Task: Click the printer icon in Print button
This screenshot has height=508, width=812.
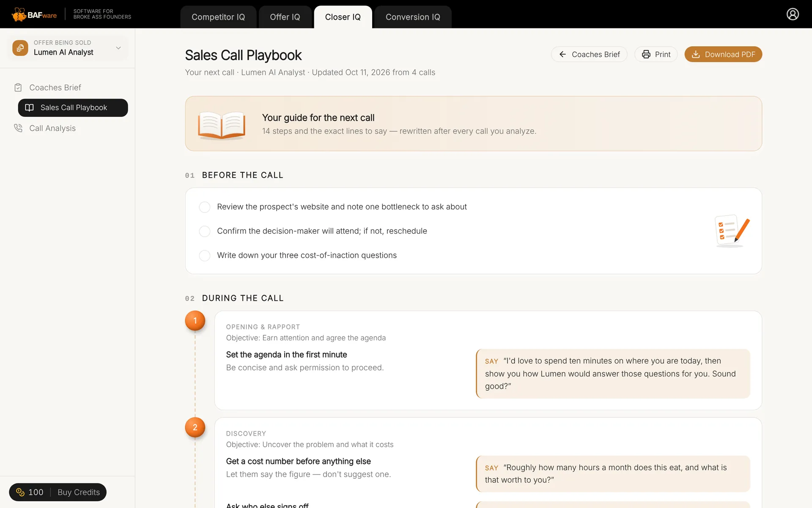Action: point(646,54)
